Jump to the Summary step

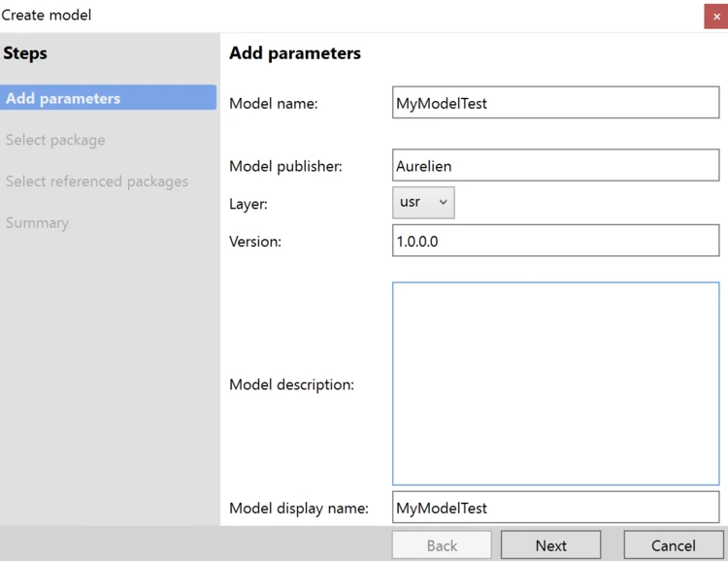tap(37, 222)
